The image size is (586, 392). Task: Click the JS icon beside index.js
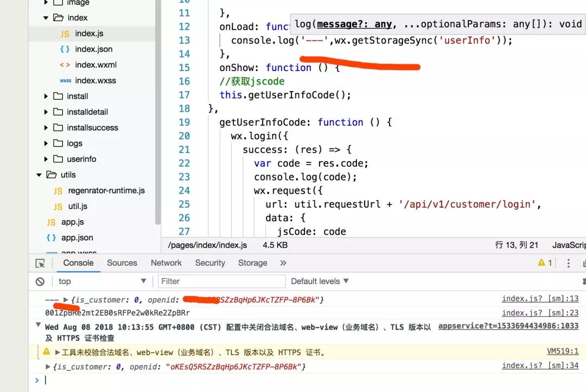(x=65, y=34)
